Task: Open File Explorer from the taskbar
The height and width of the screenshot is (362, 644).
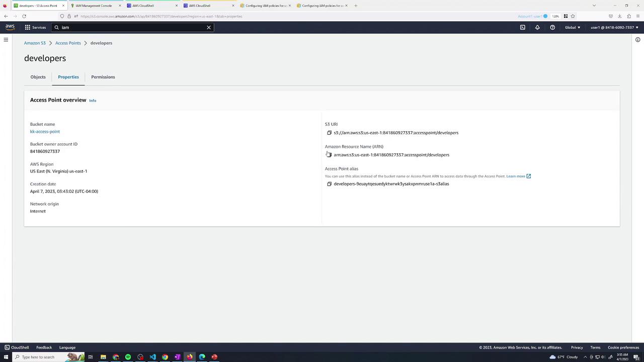Action: (x=103, y=357)
